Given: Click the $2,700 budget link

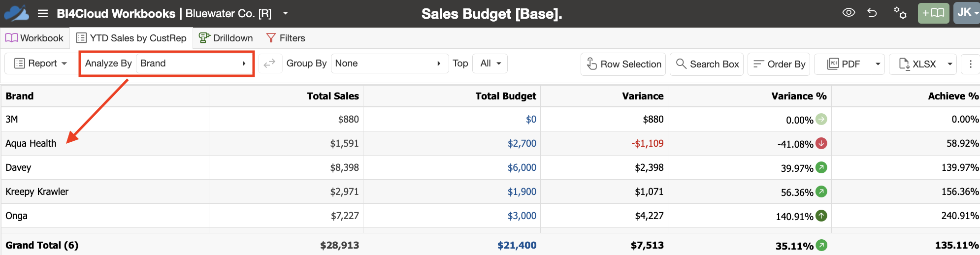Looking at the screenshot, I should [522, 143].
